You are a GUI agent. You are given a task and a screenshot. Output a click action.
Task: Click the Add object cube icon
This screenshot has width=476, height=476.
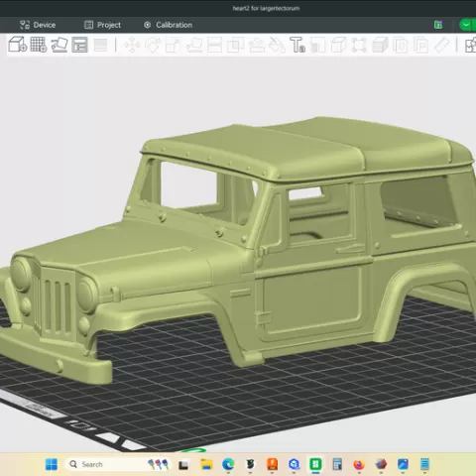(x=18, y=45)
